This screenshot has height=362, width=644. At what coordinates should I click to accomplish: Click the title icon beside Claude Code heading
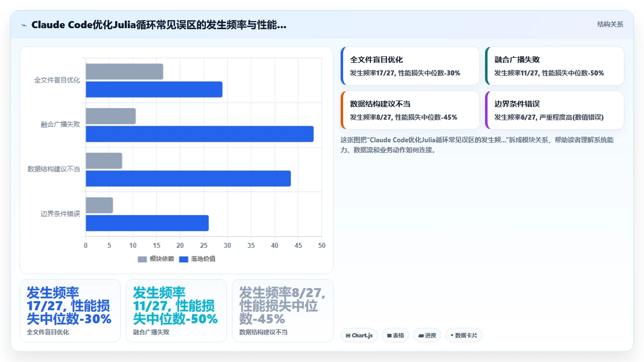(x=24, y=25)
